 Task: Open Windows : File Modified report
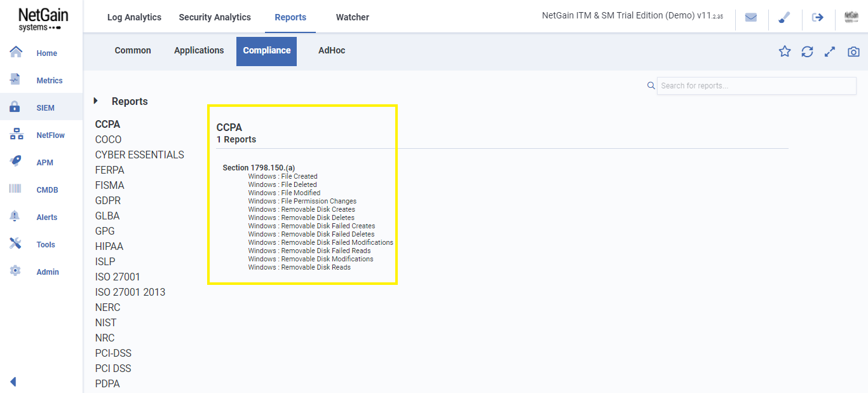(284, 193)
